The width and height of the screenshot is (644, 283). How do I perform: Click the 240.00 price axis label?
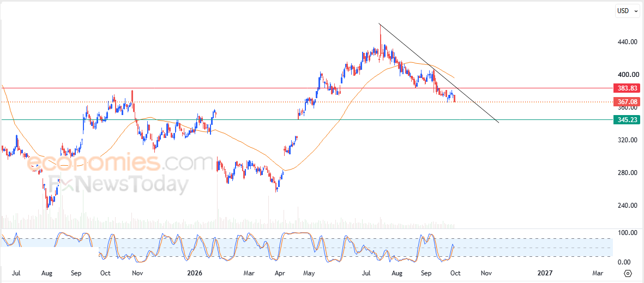click(x=628, y=206)
